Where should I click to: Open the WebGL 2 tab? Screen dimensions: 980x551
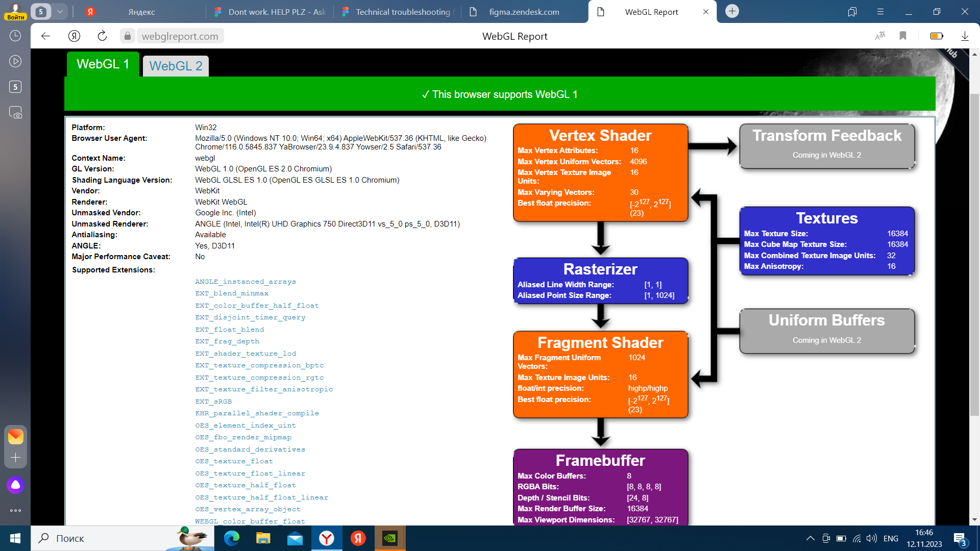click(x=176, y=66)
